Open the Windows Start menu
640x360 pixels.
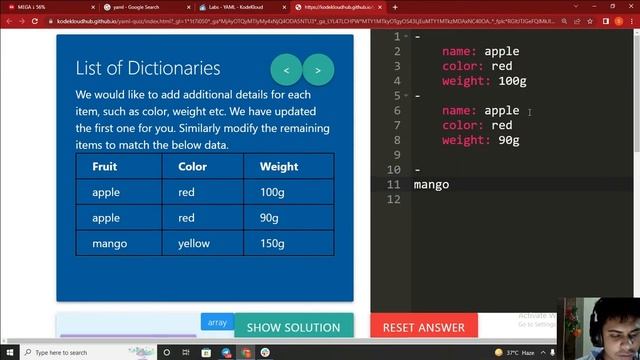[x=9, y=352]
